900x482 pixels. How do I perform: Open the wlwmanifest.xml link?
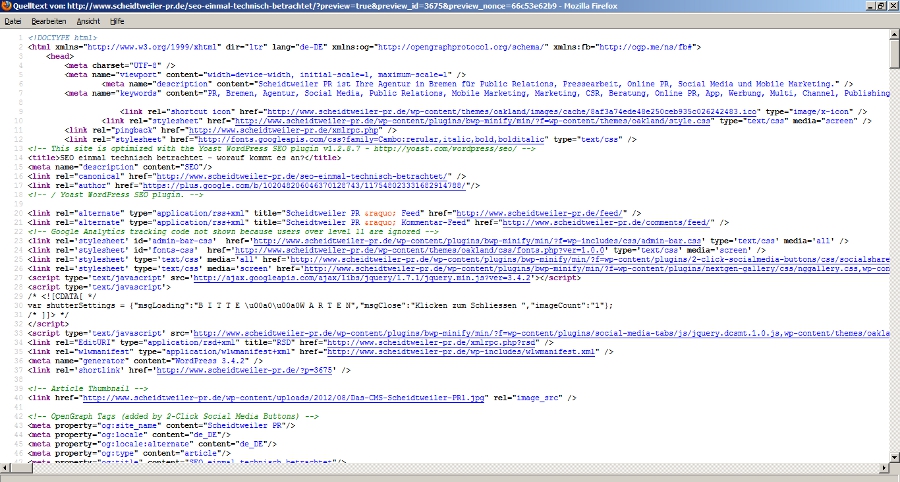click(x=461, y=352)
